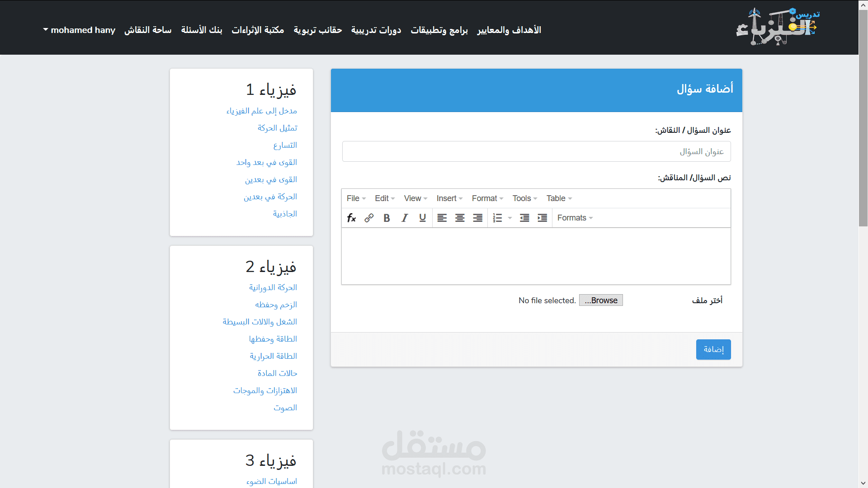The image size is (868, 488).
Task: Click the formula (fx) equation icon
Action: pyautogui.click(x=351, y=218)
